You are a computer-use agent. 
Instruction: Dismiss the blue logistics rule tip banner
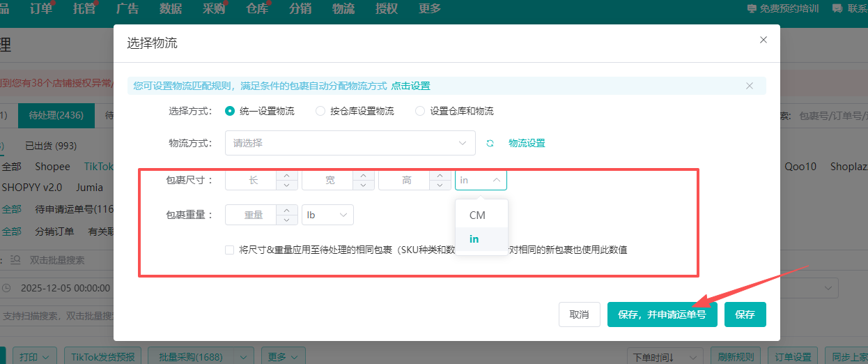coord(750,86)
